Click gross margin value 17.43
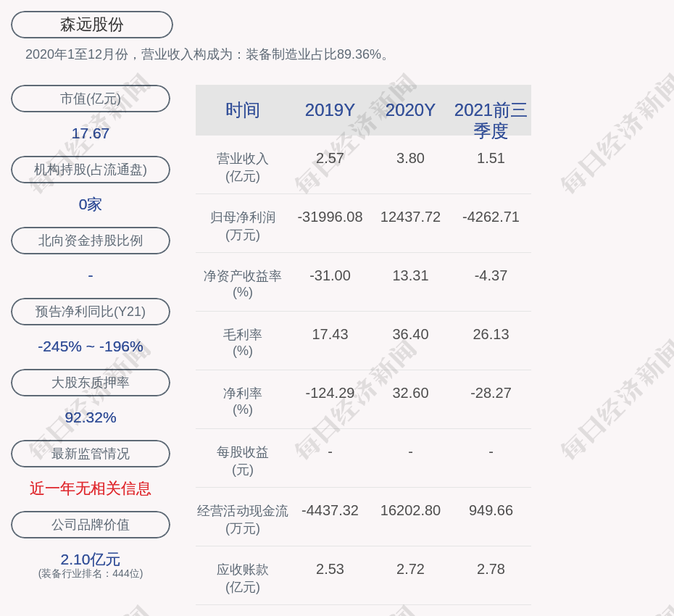Screen dimensions: 674x616 (330, 334)
